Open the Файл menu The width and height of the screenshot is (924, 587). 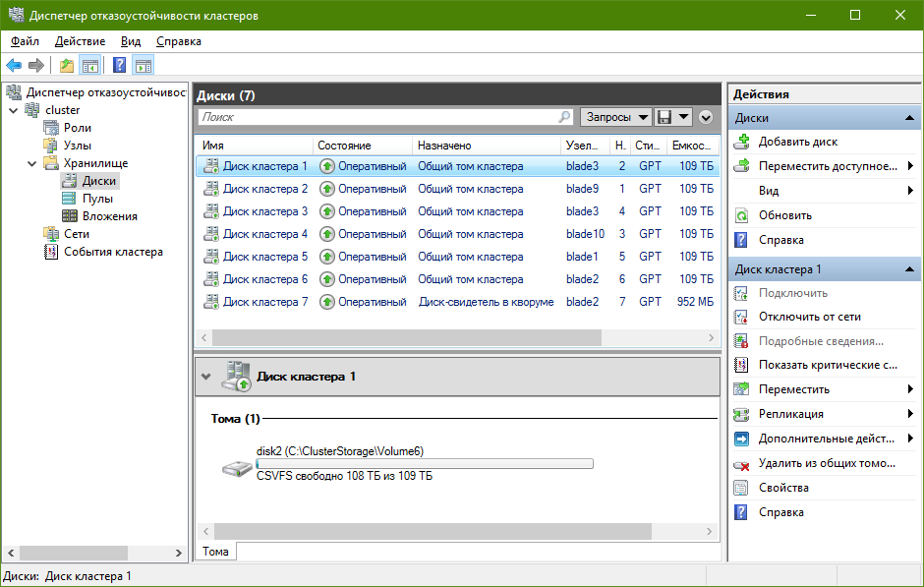(x=25, y=41)
